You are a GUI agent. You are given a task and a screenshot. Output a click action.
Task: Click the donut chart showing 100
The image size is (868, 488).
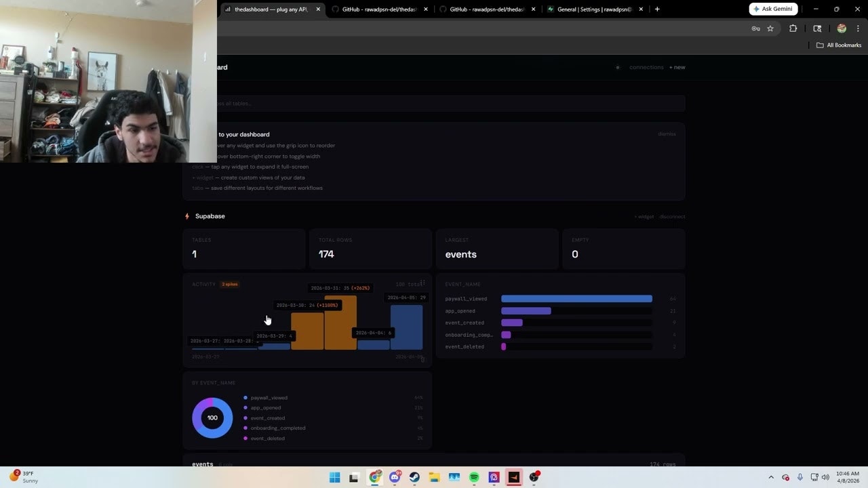point(212,418)
